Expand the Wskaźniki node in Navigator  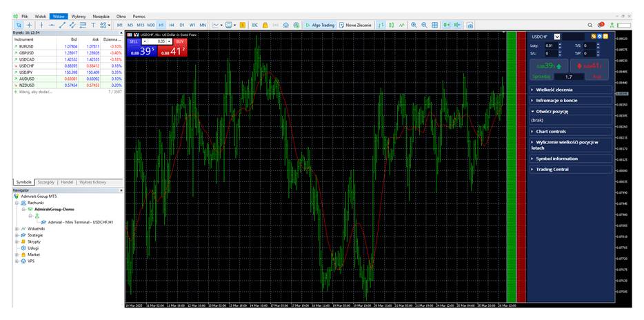pyautogui.click(x=17, y=229)
